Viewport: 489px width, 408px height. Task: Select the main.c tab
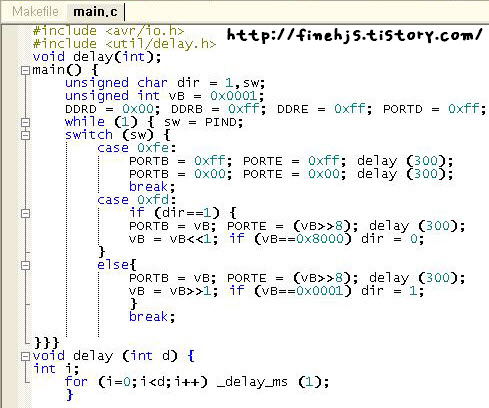tap(95, 12)
